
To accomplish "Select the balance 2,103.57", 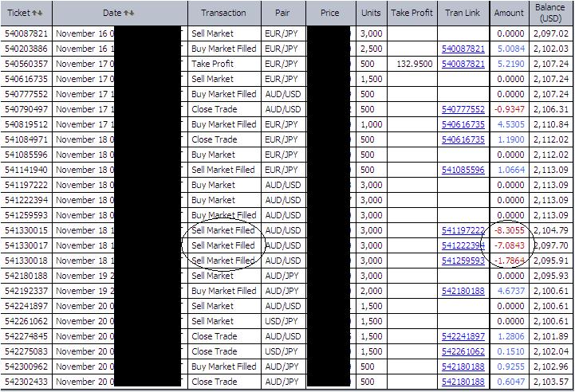I will pos(551,382).
